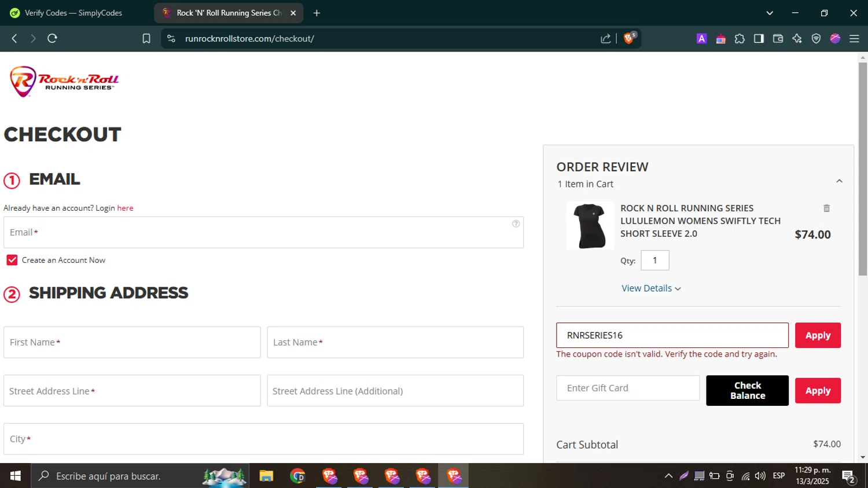The width and height of the screenshot is (868, 488).
Task: Focus the City field
Action: coord(263,439)
